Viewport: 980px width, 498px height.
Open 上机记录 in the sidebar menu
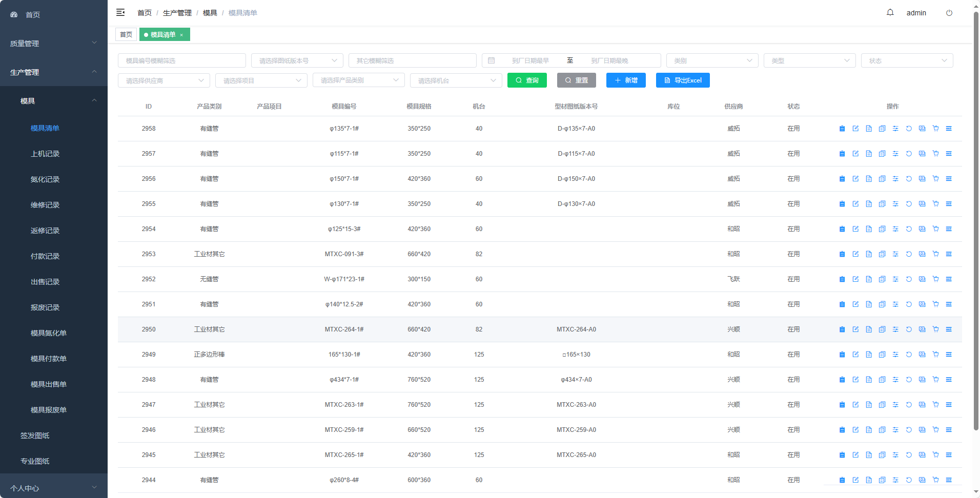pyautogui.click(x=45, y=154)
